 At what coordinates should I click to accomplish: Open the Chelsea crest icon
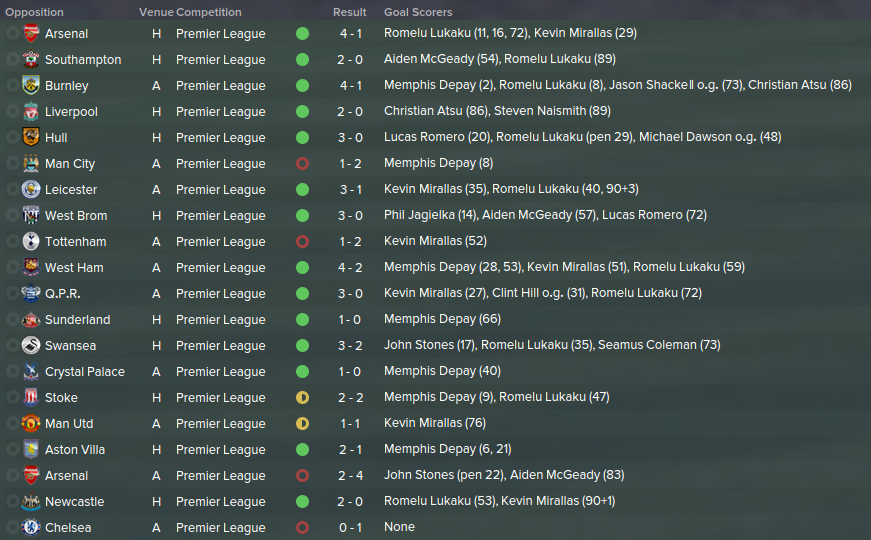tap(31, 527)
